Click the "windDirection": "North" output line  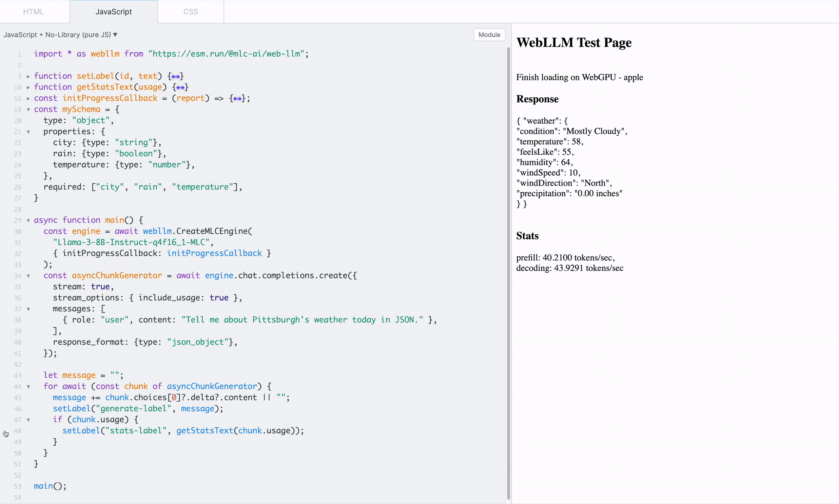(x=564, y=183)
